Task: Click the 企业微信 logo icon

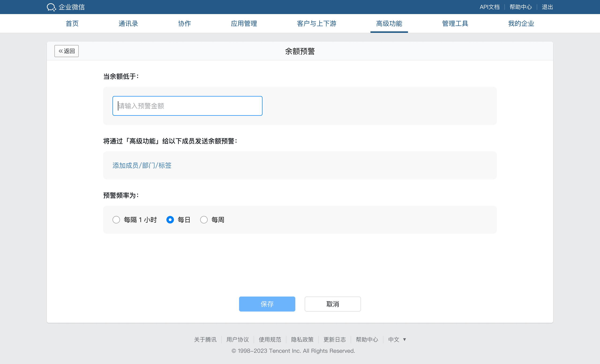Action: click(51, 7)
